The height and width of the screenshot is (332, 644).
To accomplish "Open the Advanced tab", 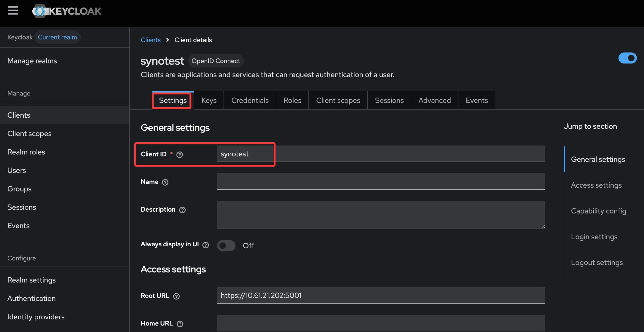I will [x=434, y=101].
